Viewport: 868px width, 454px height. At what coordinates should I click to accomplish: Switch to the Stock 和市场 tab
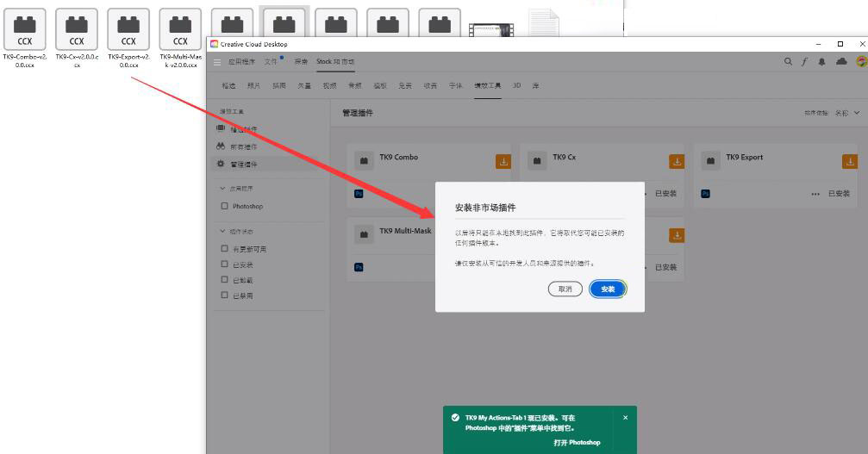pyautogui.click(x=335, y=62)
